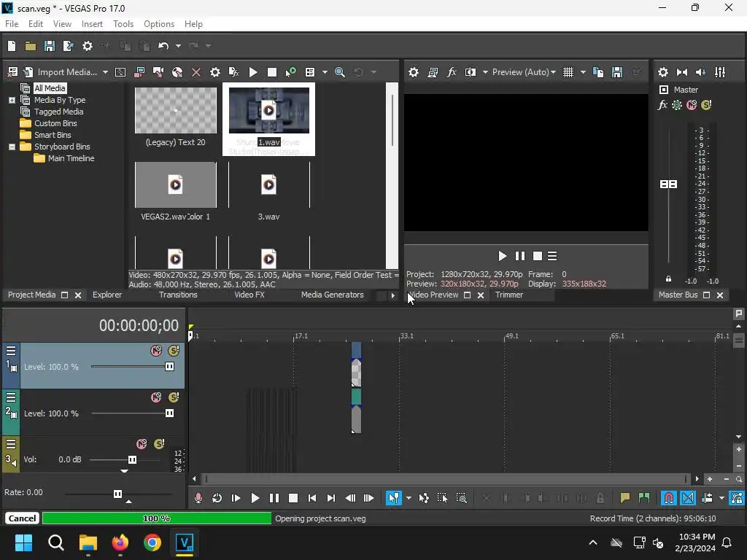Open the Insert menu
This screenshot has height=560, width=747.
[92, 24]
